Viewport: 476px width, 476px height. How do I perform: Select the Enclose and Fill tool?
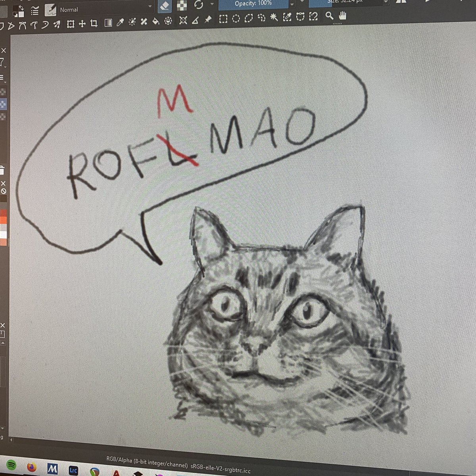[x=168, y=21]
